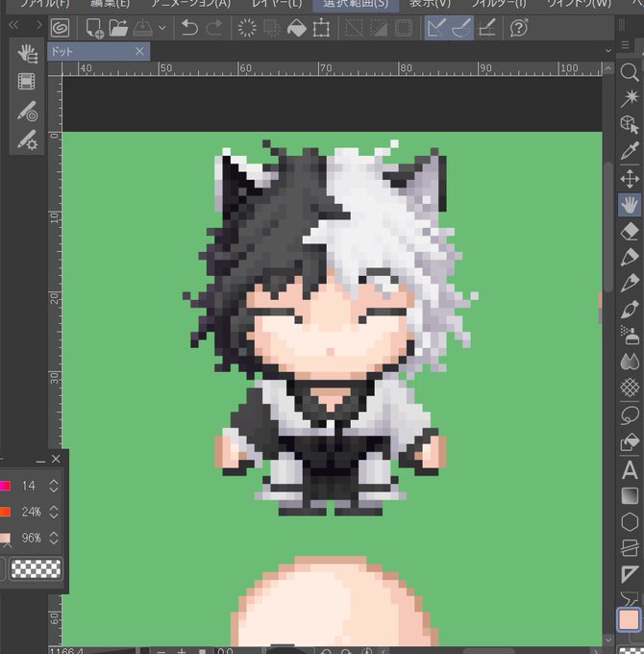644x654 pixels.
Task: Click the brush-with-target sub tool icon
Action: (27, 111)
